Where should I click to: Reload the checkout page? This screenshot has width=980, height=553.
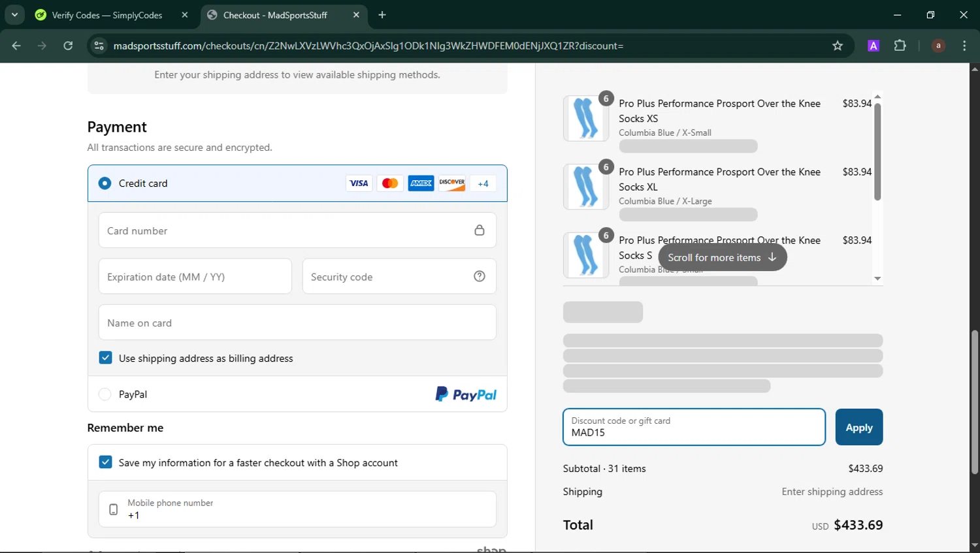point(68,46)
